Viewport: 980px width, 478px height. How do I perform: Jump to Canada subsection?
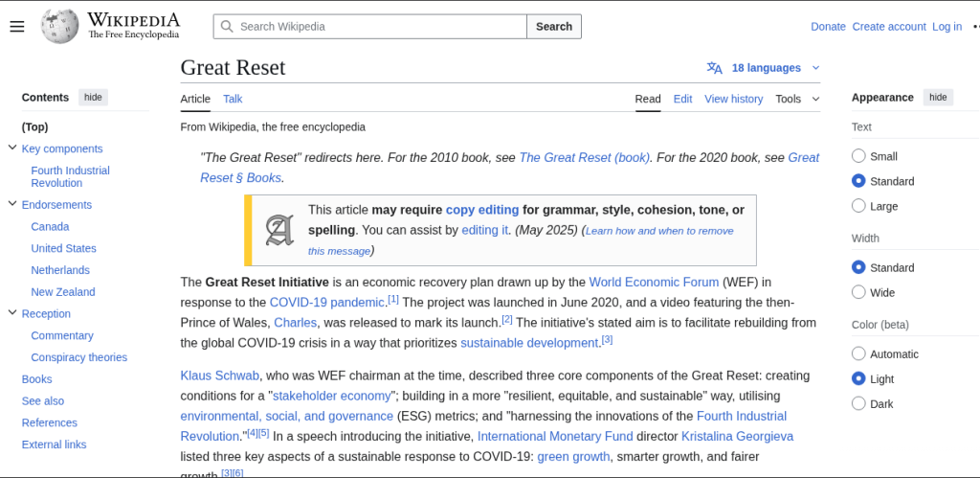pyautogui.click(x=50, y=226)
